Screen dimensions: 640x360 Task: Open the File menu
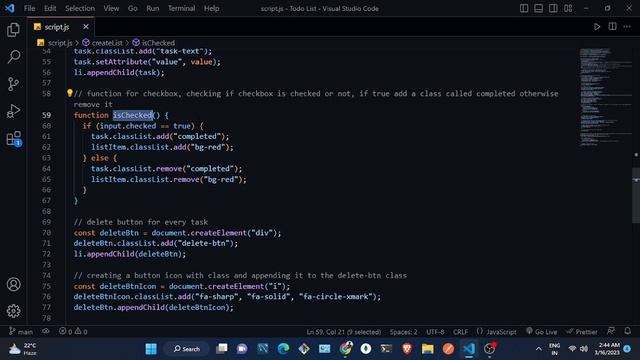click(29, 8)
